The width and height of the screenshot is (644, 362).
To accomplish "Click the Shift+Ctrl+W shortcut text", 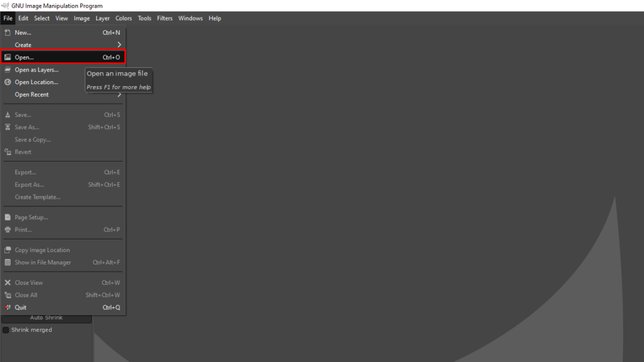I will pyautogui.click(x=103, y=295).
